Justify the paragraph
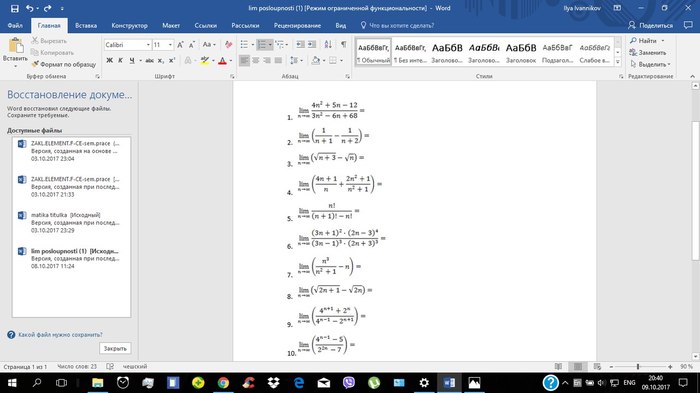The image size is (700, 393). pos(278,60)
